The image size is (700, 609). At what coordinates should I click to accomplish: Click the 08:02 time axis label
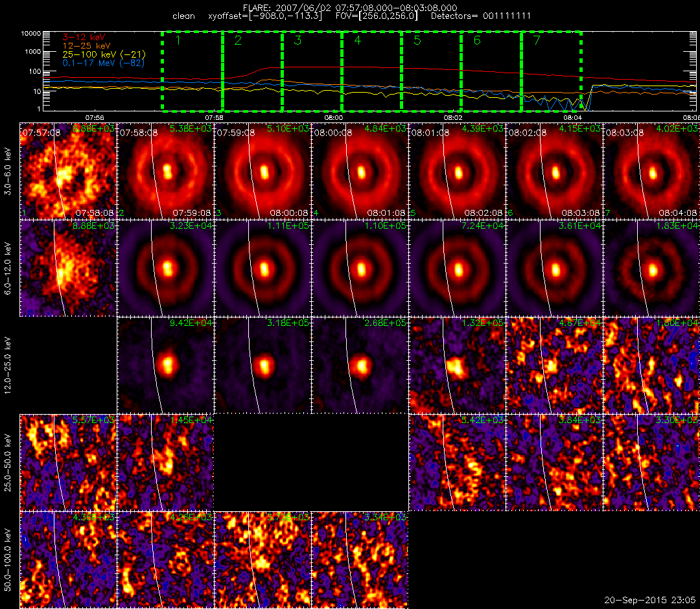point(453,118)
